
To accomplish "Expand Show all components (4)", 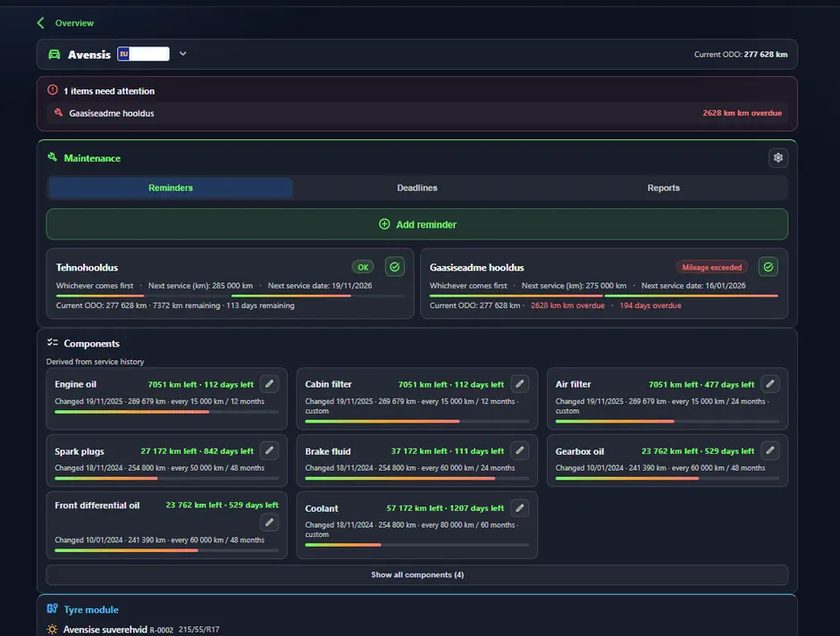I will click(x=417, y=575).
